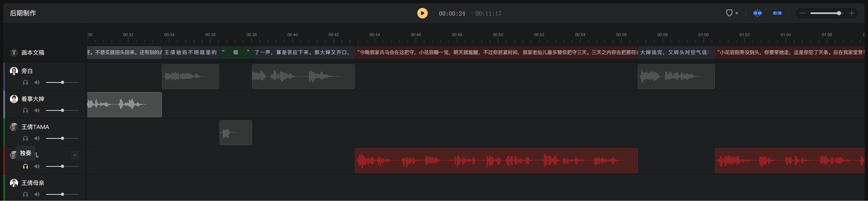
Task: Click the zoom out minus icon
Action: 802,13
